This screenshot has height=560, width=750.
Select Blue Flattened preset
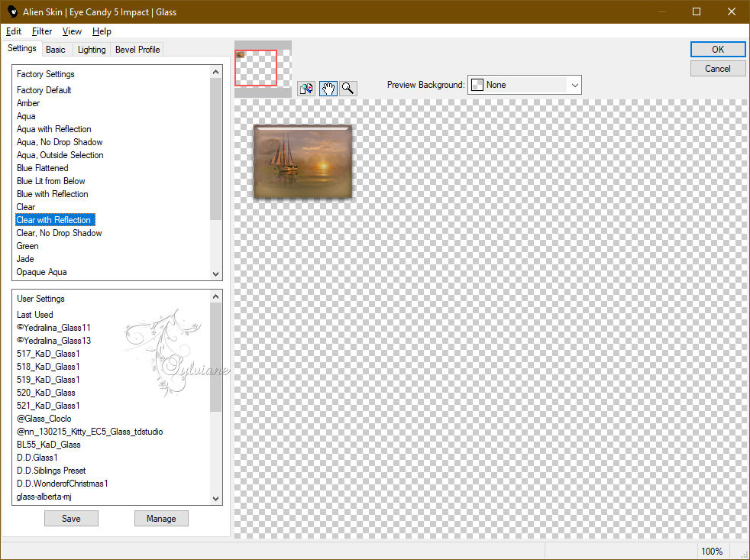click(x=43, y=167)
